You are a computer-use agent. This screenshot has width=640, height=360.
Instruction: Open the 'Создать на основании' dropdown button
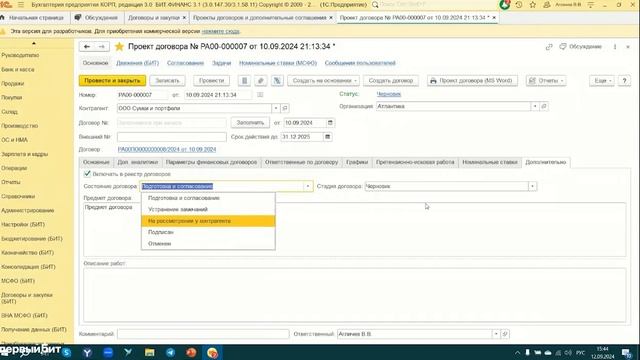[x=324, y=80]
